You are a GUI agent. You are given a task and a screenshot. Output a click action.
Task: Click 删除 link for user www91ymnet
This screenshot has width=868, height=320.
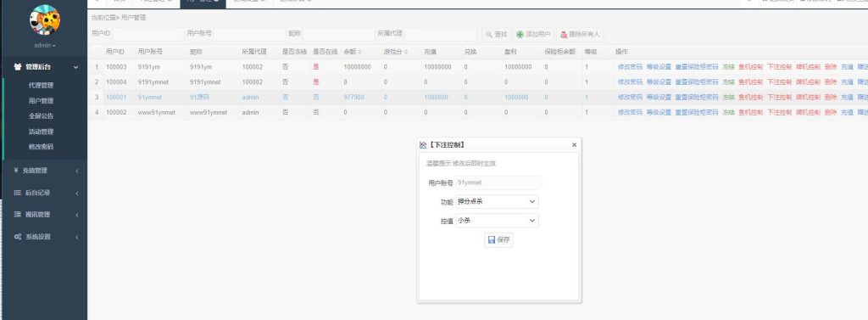[x=831, y=113]
